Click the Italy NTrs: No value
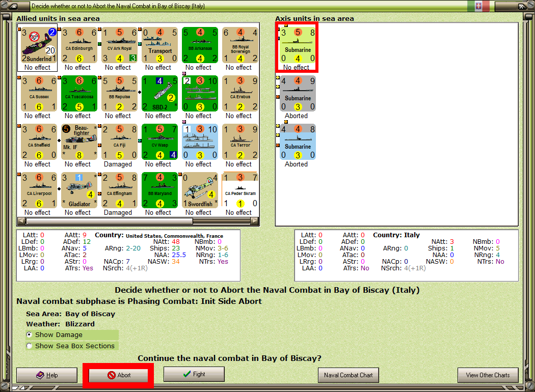 tap(500, 262)
